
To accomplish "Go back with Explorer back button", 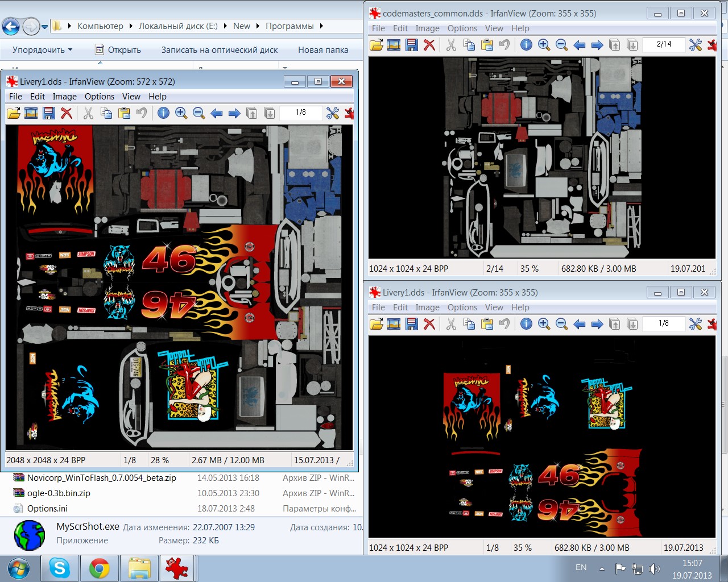I will (x=11, y=26).
